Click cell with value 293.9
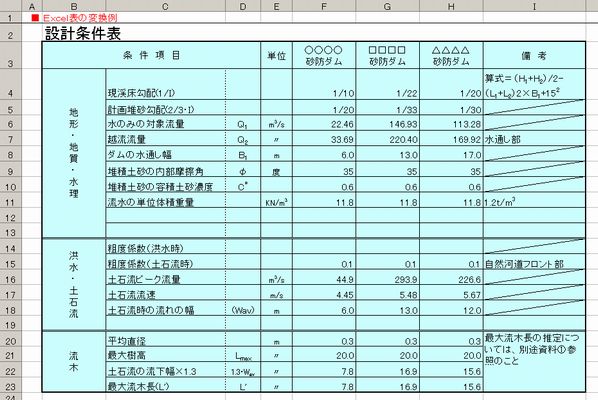This screenshot has height=400, width=598. click(387, 278)
